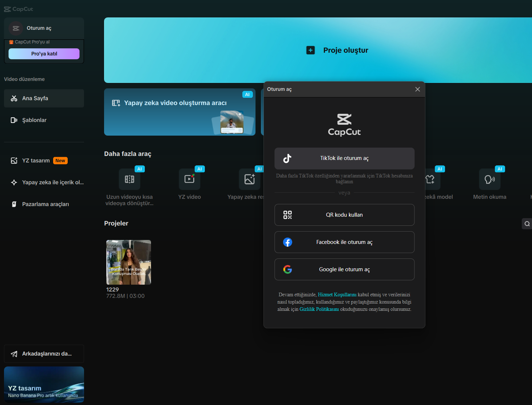Click the Metin okuma label
This screenshot has width=532, height=405.
click(490, 197)
